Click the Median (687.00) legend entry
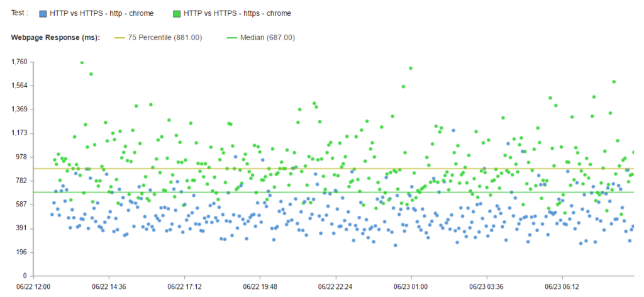 (x=261, y=37)
